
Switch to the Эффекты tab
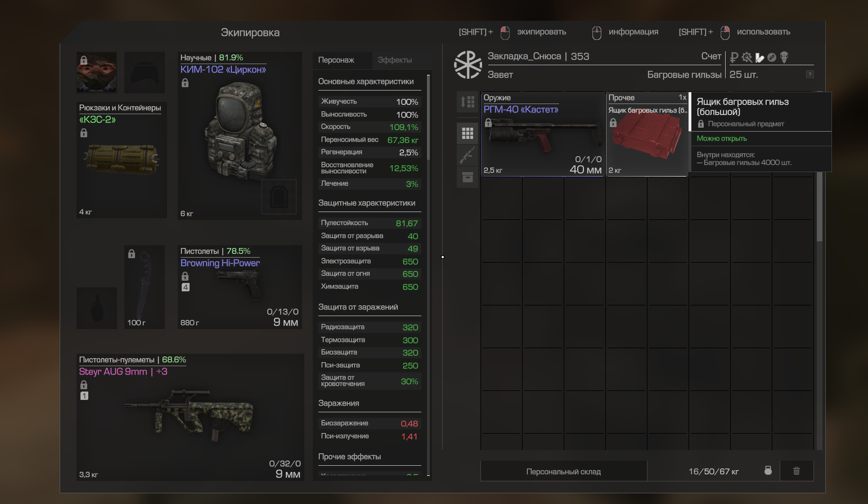point(395,60)
